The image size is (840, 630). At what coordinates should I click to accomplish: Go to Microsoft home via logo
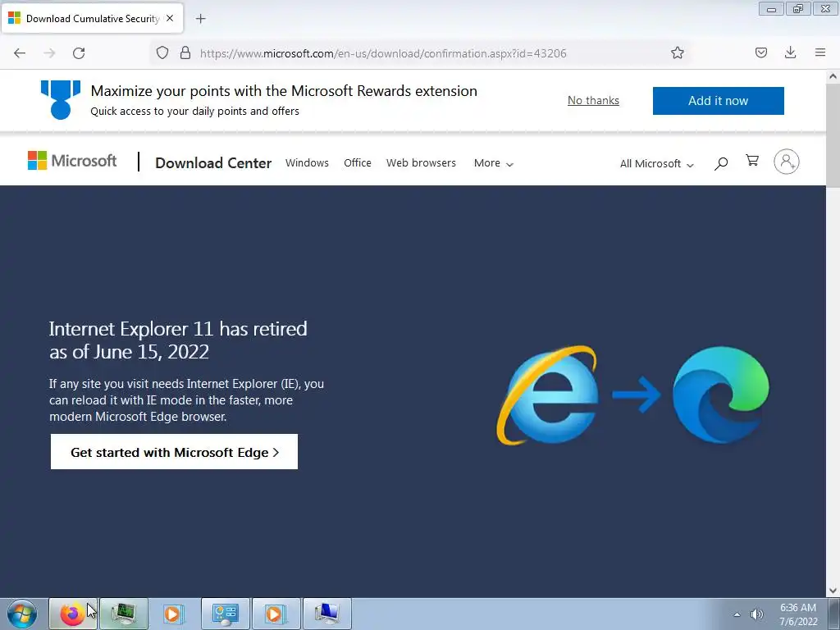(x=72, y=161)
